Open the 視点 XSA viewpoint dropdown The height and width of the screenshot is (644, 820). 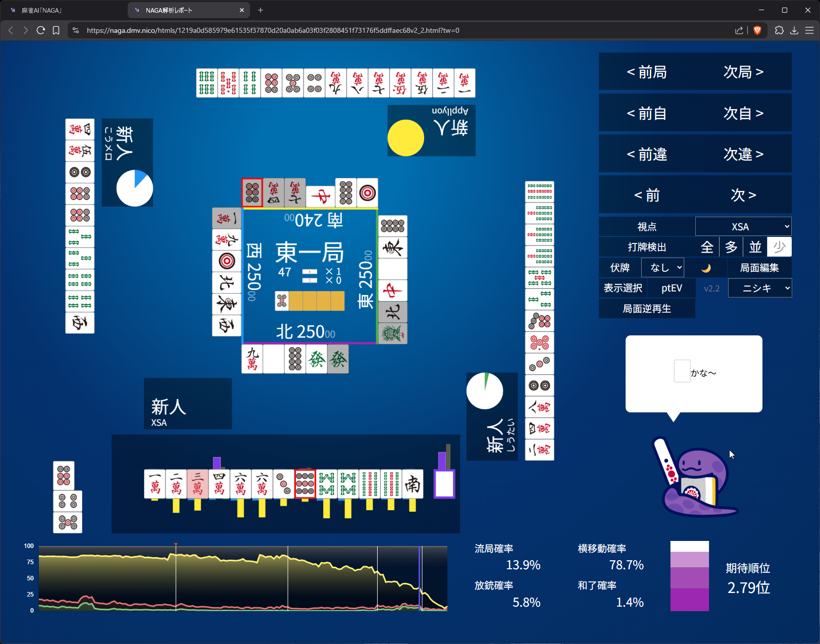click(743, 227)
